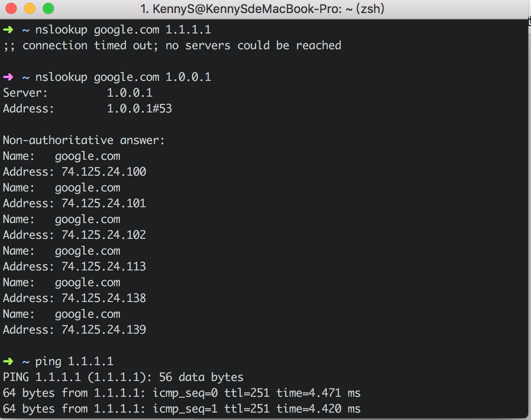Minimize the terminal using the yellow button
The image size is (531, 420).
pyautogui.click(x=29, y=8)
